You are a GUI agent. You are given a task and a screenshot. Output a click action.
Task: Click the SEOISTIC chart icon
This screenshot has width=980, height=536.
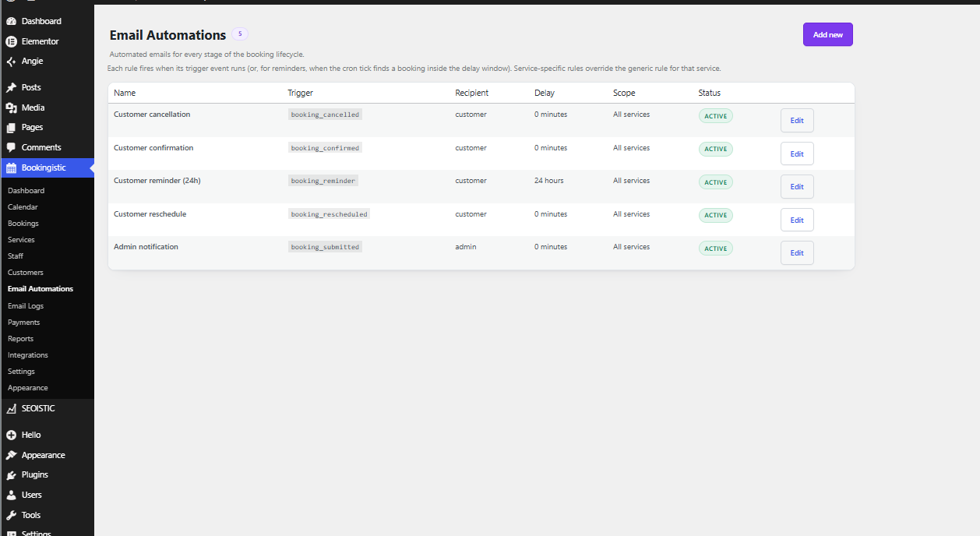point(11,408)
